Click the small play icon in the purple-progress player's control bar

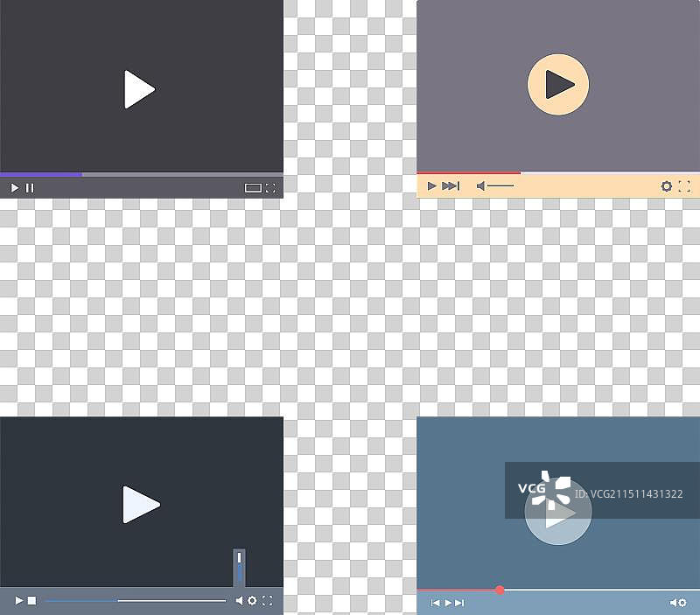coord(15,188)
